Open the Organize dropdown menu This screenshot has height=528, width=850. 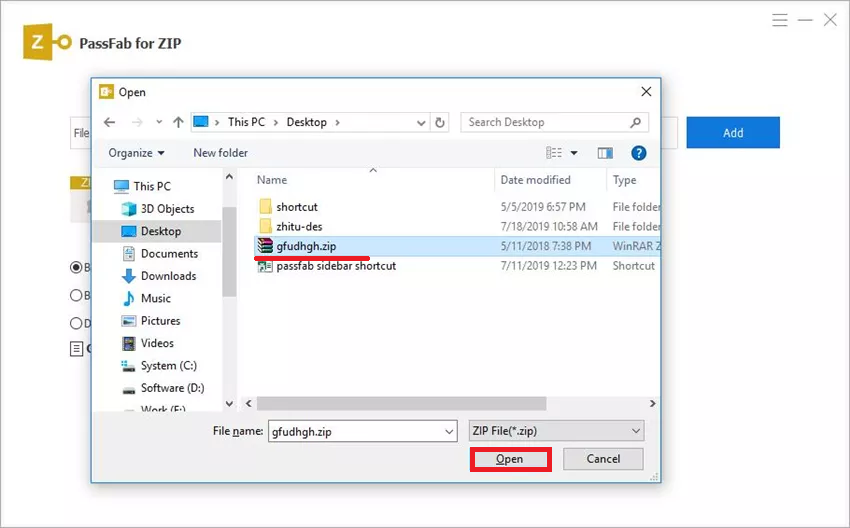click(x=137, y=153)
